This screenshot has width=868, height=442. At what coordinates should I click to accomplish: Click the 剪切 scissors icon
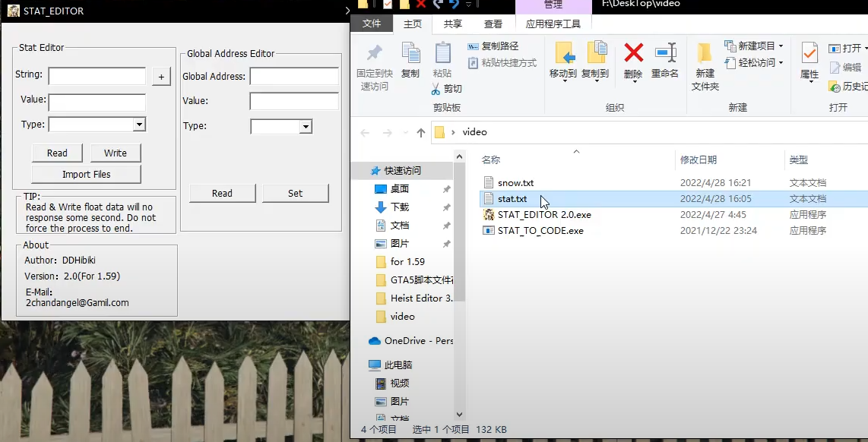pyautogui.click(x=436, y=89)
